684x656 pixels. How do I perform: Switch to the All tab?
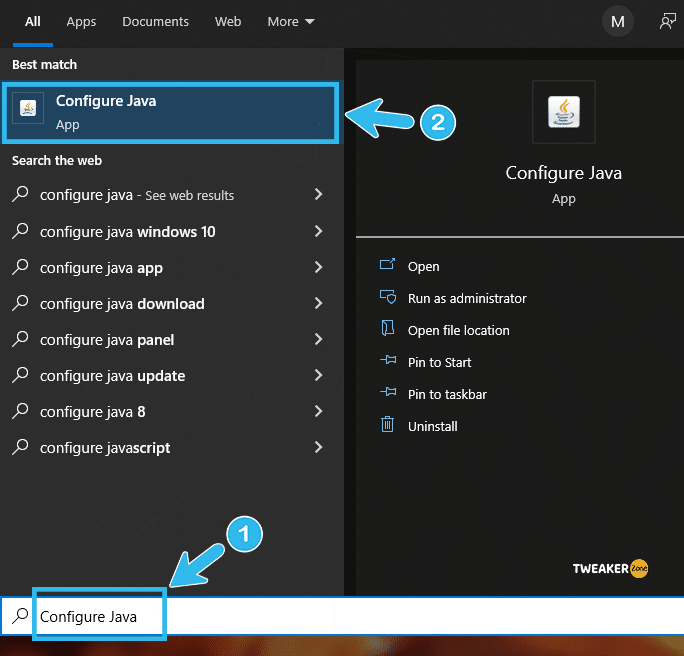(33, 22)
